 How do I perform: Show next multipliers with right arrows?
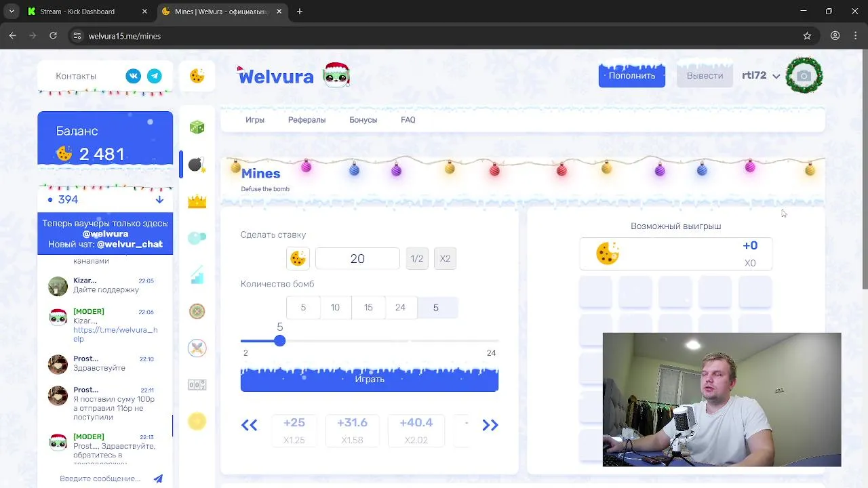[490, 425]
